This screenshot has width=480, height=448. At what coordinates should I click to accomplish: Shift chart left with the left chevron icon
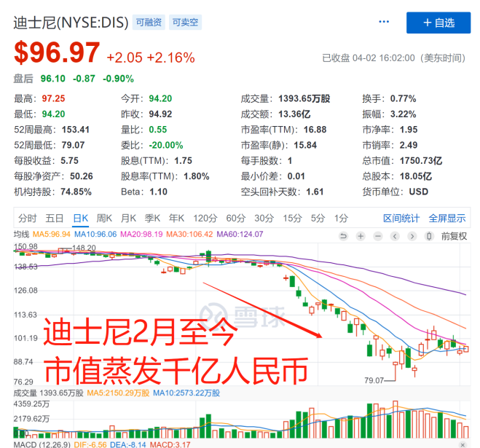[x=396, y=236]
